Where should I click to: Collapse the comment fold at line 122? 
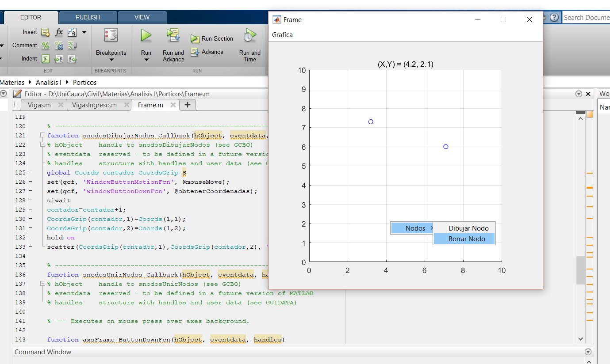click(42, 144)
